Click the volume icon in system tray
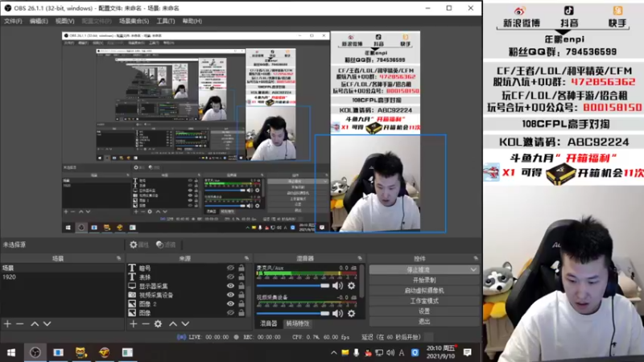The height and width of the screenshot is (362, 644). 390,352
